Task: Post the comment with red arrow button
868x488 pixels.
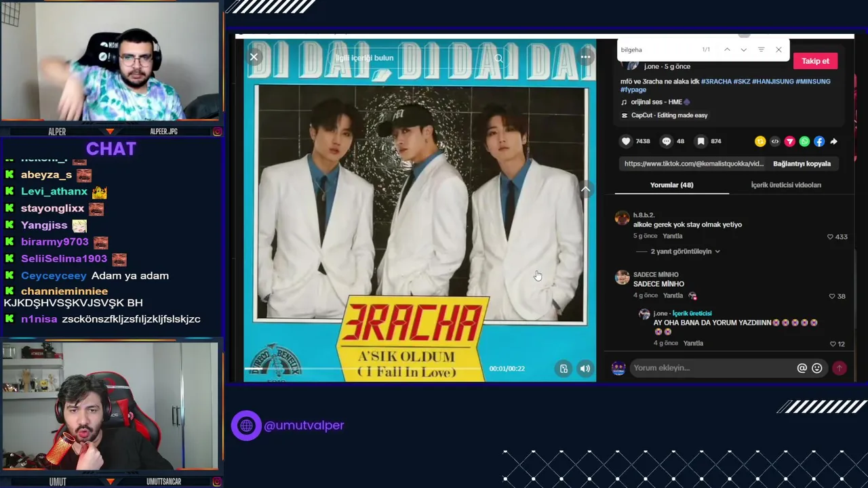Action: coord(840,368)
